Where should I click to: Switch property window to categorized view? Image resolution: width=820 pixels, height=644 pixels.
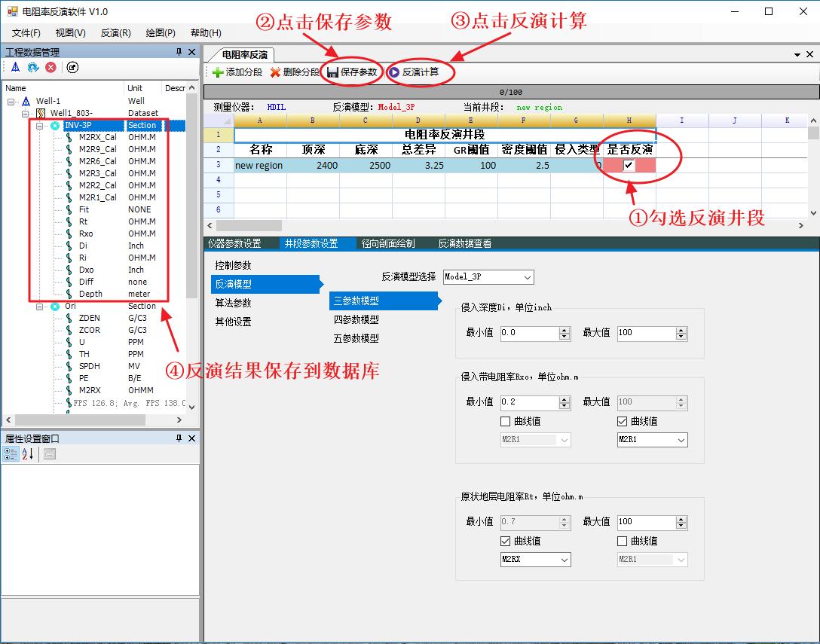pos(11,454)
